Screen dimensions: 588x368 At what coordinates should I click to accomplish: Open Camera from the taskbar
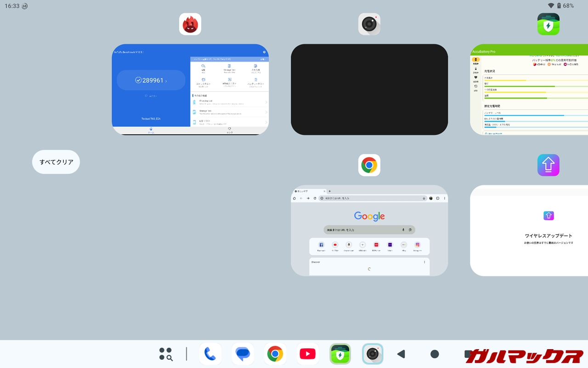(x=373, y=354)
